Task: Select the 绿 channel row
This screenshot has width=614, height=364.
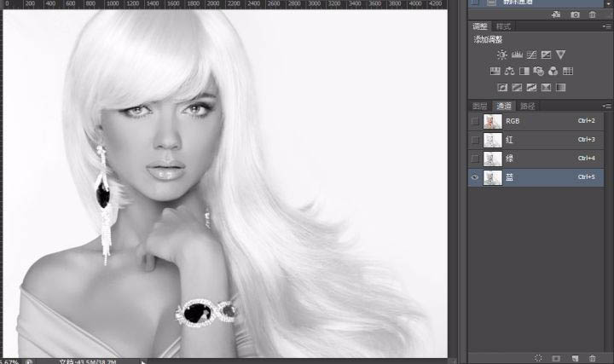Action: (536, 159)
